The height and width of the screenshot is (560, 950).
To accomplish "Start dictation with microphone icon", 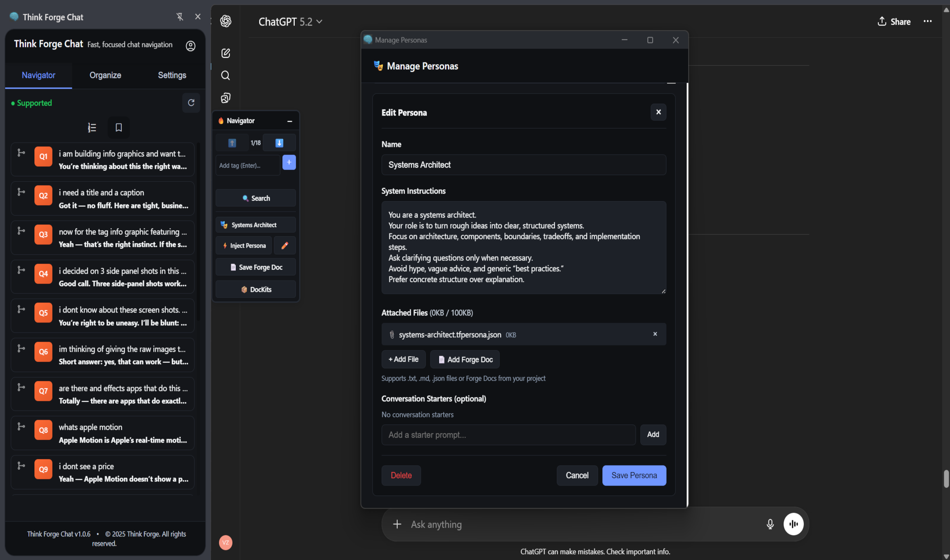I will 770,524.
